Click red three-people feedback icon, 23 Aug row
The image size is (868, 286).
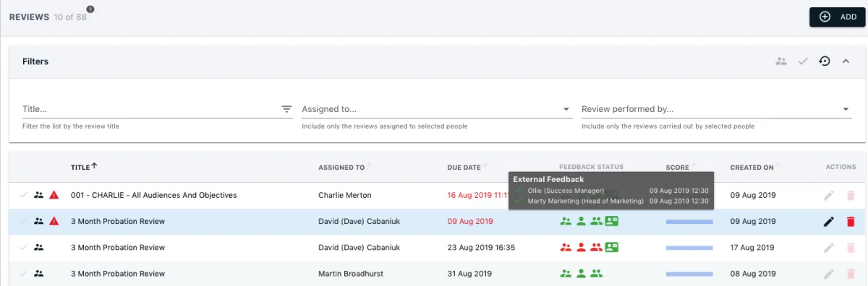click(596, 247)
